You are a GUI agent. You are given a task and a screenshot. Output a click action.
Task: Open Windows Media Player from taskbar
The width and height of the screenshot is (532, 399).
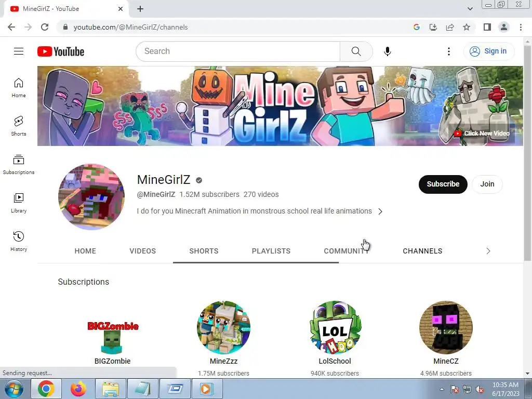point(207,389)
